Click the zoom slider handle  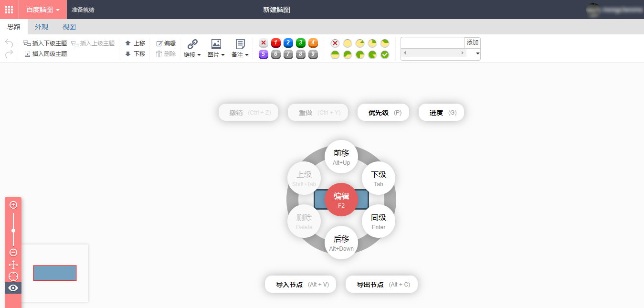13,231
